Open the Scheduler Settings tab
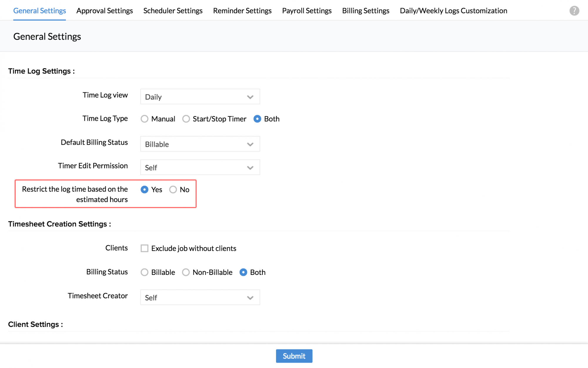This screenshot has width=588, height=368. pyautogui.click(x=173, y=11)
